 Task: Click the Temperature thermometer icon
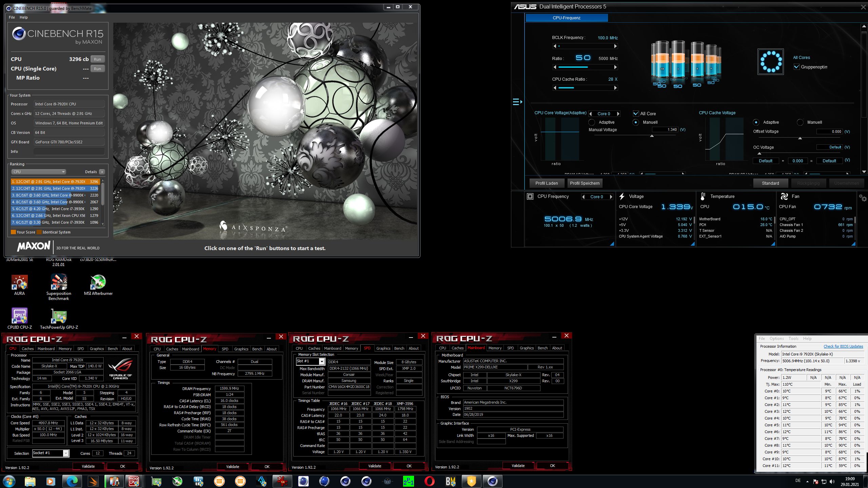703,196
